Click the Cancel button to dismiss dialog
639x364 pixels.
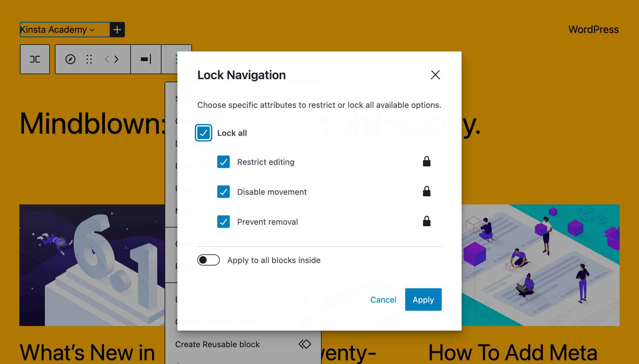[383, 299]
